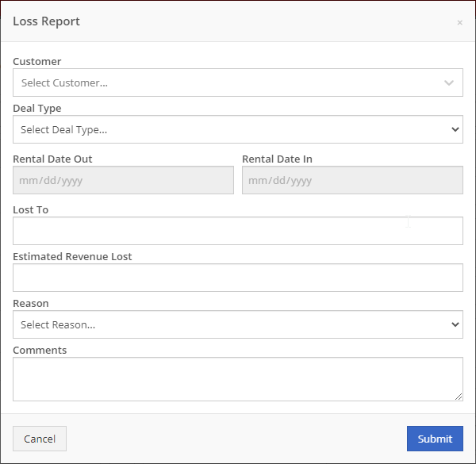
Task: Open the Select Customer combo box
Action: pos(238,82)
